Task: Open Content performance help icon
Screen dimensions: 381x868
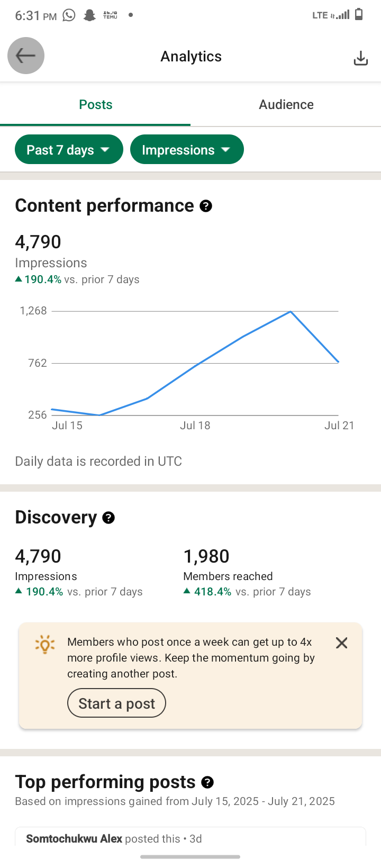Action: (x=206, y=206)
